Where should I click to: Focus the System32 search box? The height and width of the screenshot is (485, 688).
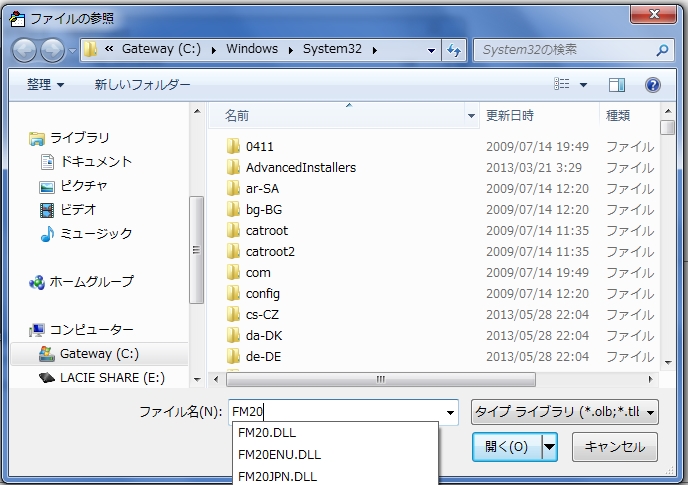(x=566, y=50)
